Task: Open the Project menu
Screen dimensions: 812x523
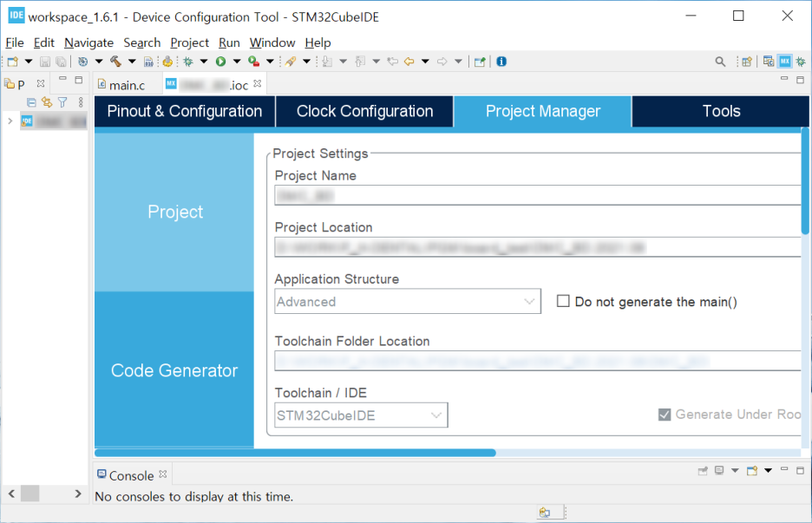Action: [x=189, y=42]
